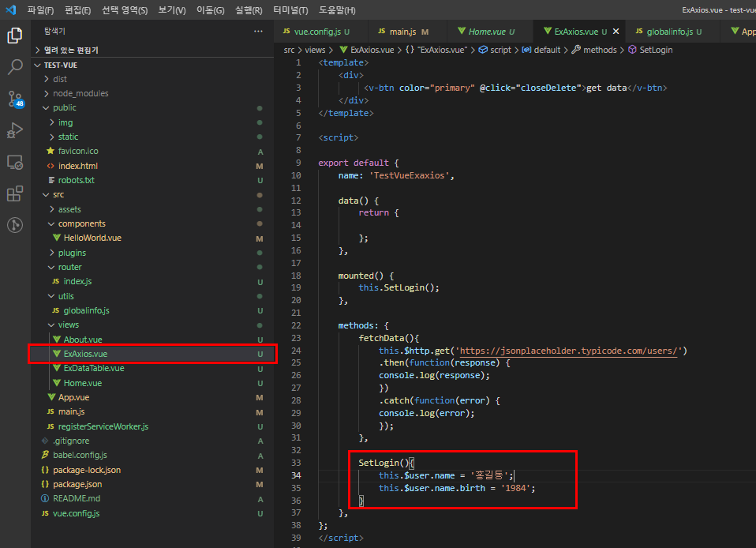Click the default breadcrumb segment
Image resolution: width=756 pixels, height=548 pixels.
click(547, 50)
